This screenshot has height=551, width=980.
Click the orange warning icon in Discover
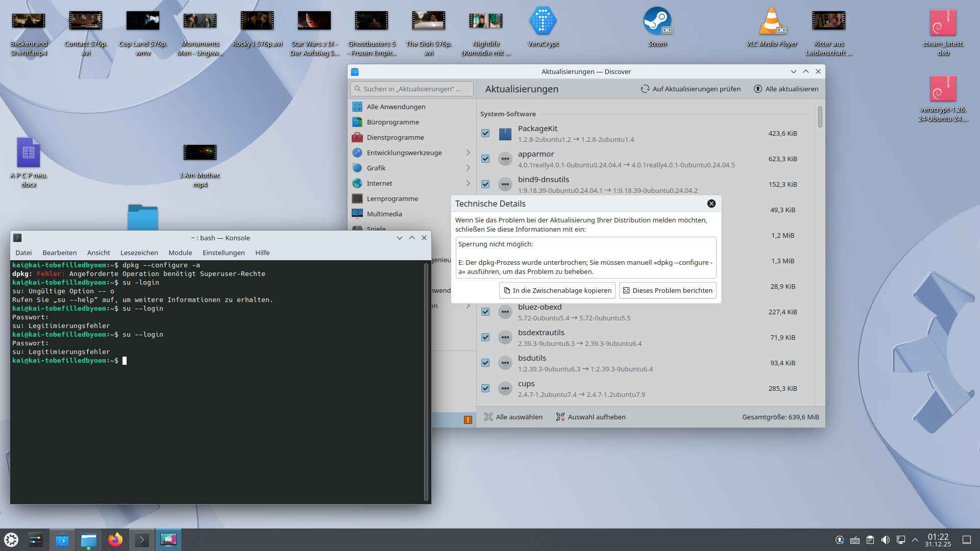(x=468, y=420)
